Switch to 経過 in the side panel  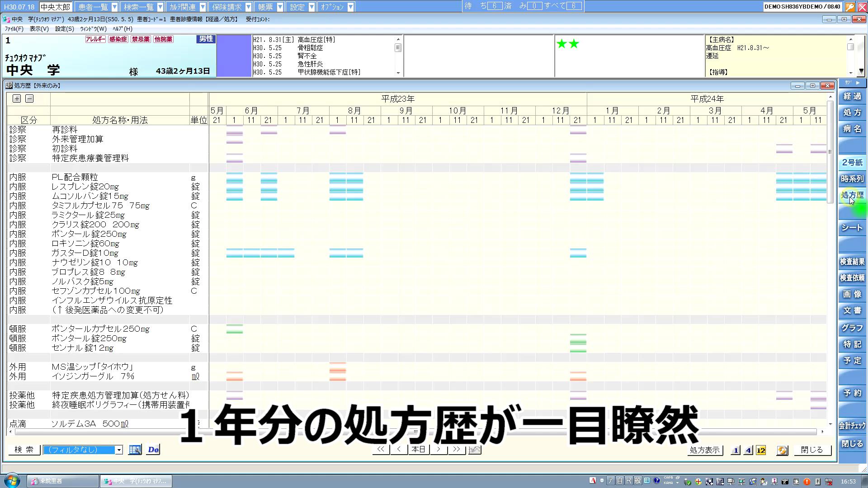click(852, 96)
